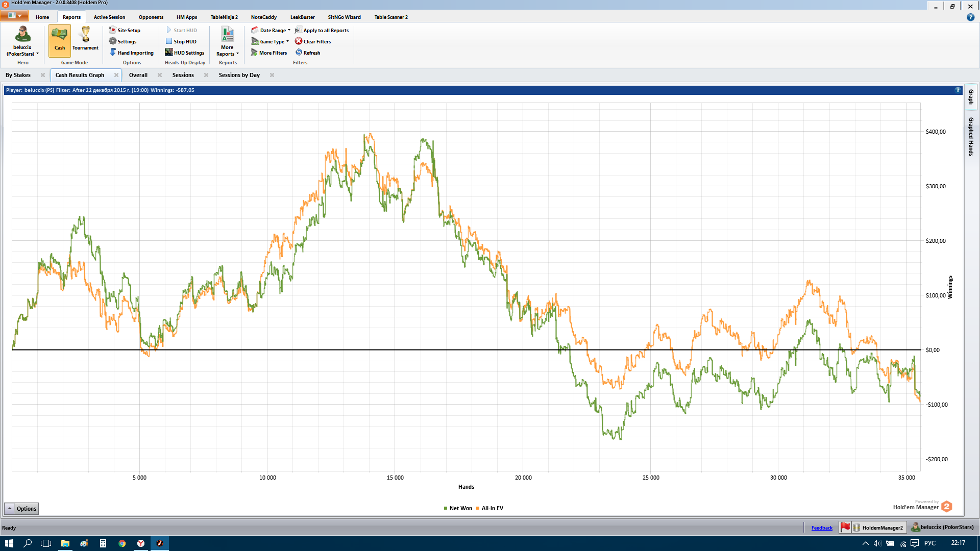The image size is (980, 551).
Task: Open the belucix hero selector
Action: coord(22,41)
